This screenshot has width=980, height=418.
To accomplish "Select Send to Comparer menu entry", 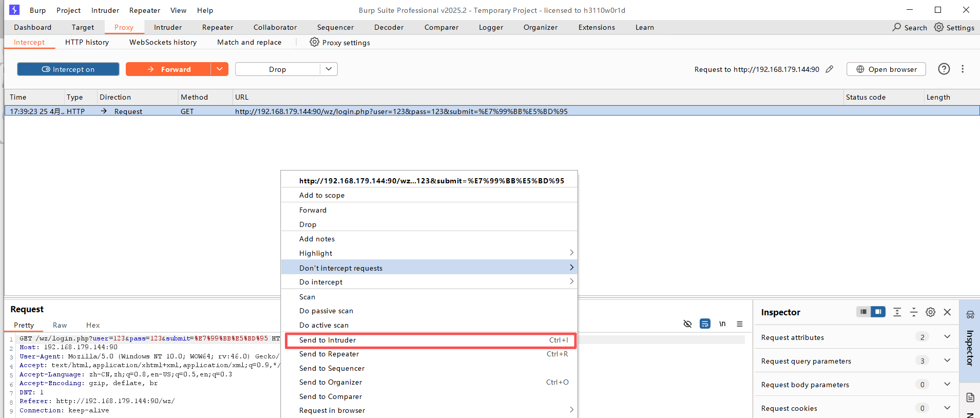I will coord(429,396).
